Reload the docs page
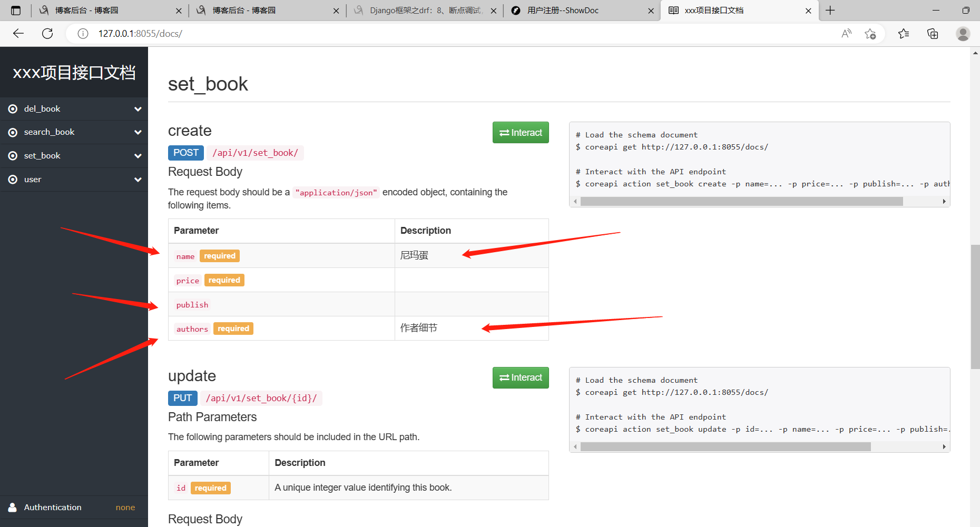Screen dimensions: 980x527 coord(47,34)
